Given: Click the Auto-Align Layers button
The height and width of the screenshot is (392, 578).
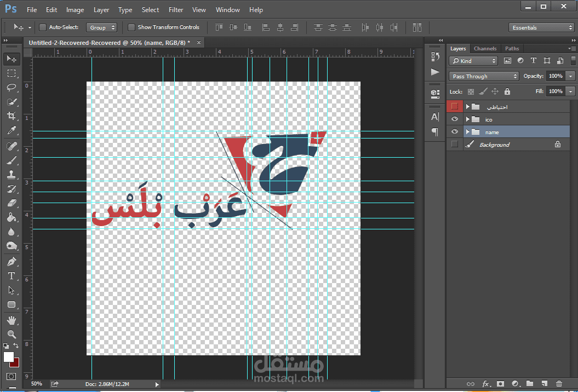Looking at the screenshot, I should [417, 27].
